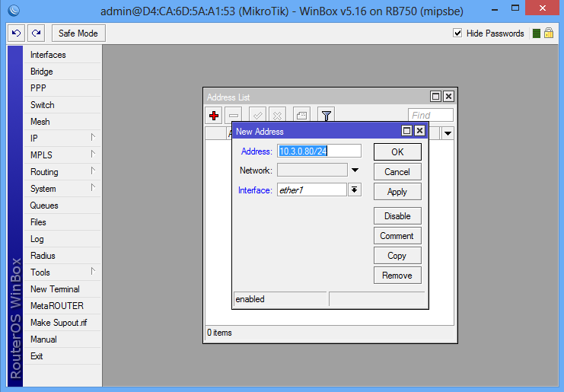Click Apply in New Address dialog
Image resolution: width=564 pixels, height=392 pixels.
[397, 192]
